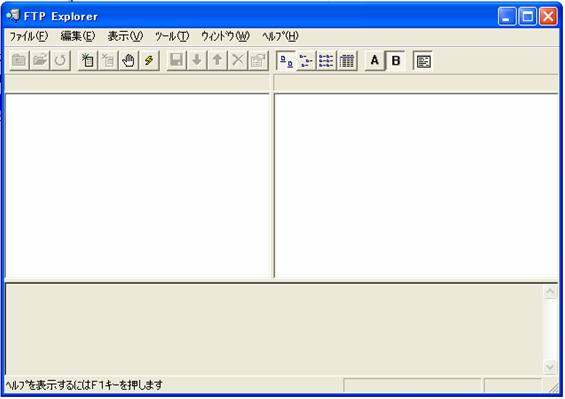565x399 pixels.
Task: Click the right file list pane
Action: 416,186
